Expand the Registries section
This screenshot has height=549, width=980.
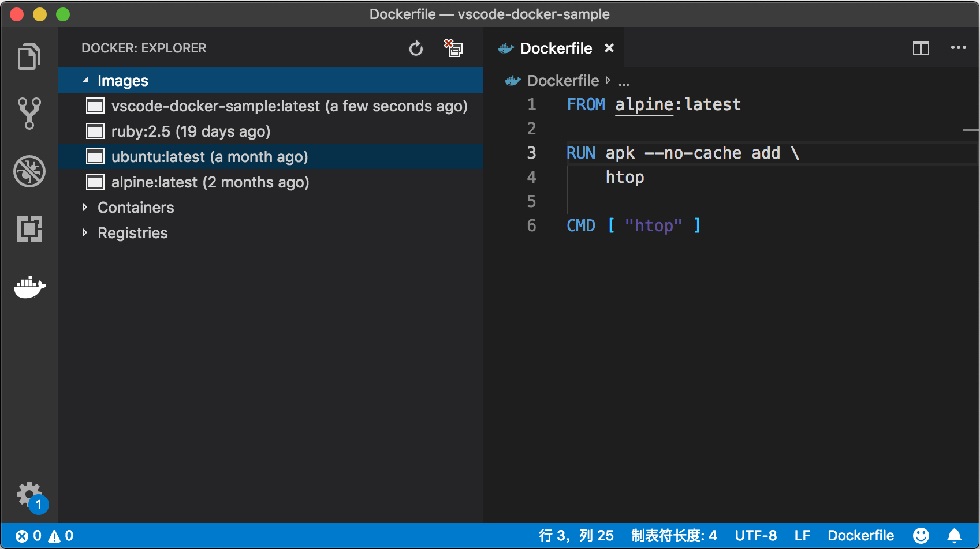coord(85,233)
